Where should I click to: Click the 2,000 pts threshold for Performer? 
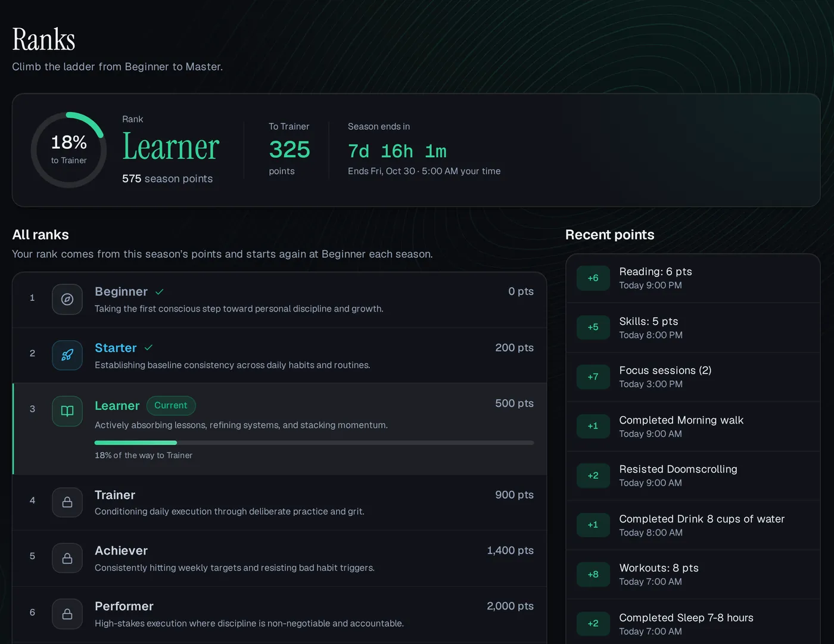[510, 606]
